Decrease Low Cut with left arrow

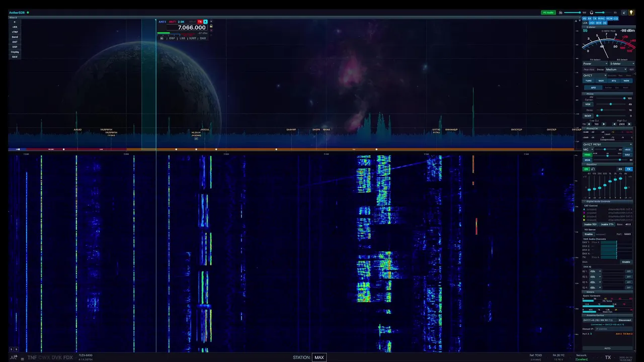coord(589,124)
